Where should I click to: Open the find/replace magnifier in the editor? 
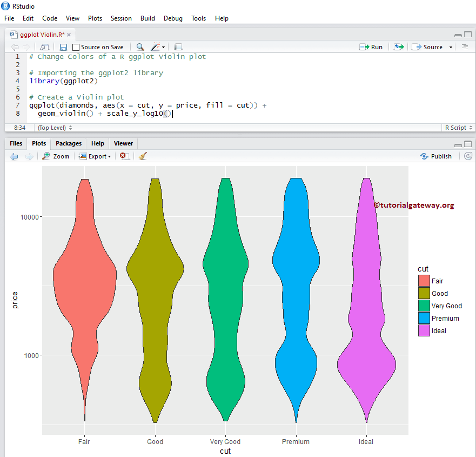140,47
